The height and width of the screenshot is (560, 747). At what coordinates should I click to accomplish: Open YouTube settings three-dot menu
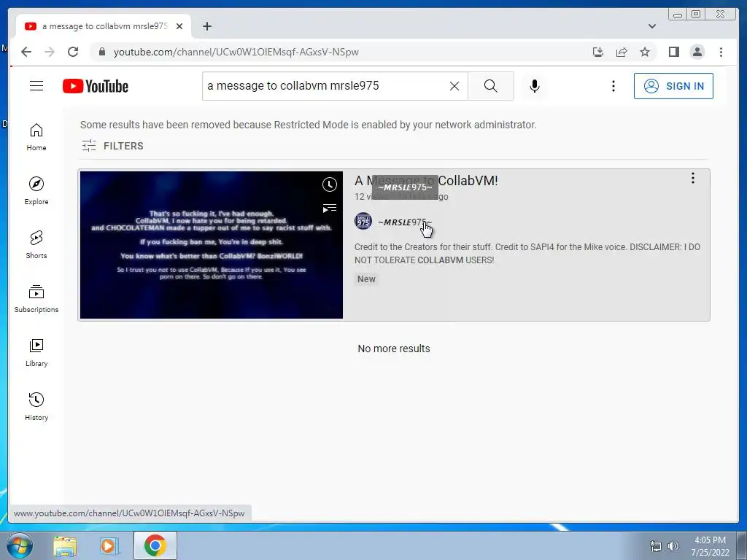pyautogui.click(x=613, y=86)
